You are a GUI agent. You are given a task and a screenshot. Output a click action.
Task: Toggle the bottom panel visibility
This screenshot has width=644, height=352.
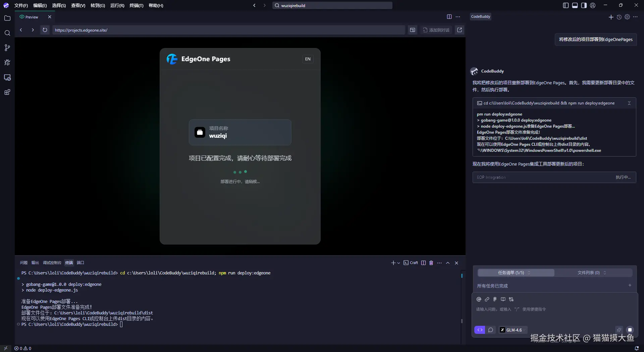tap(575, 5)
